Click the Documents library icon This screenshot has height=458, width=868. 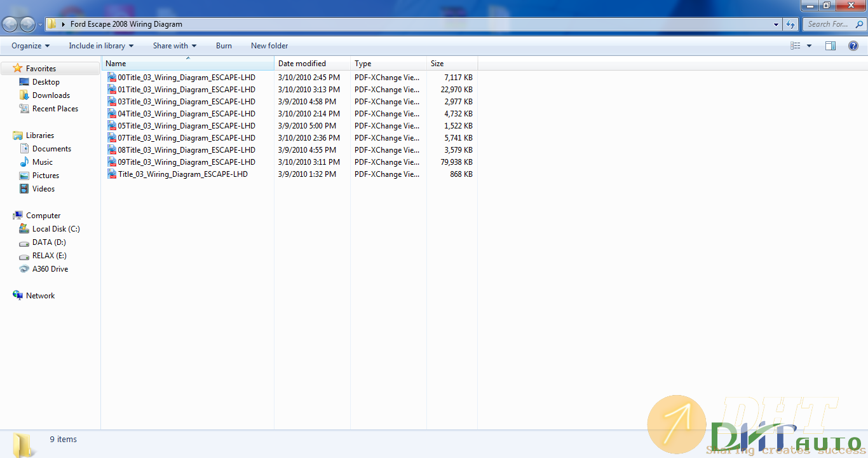tap(24, 148)
